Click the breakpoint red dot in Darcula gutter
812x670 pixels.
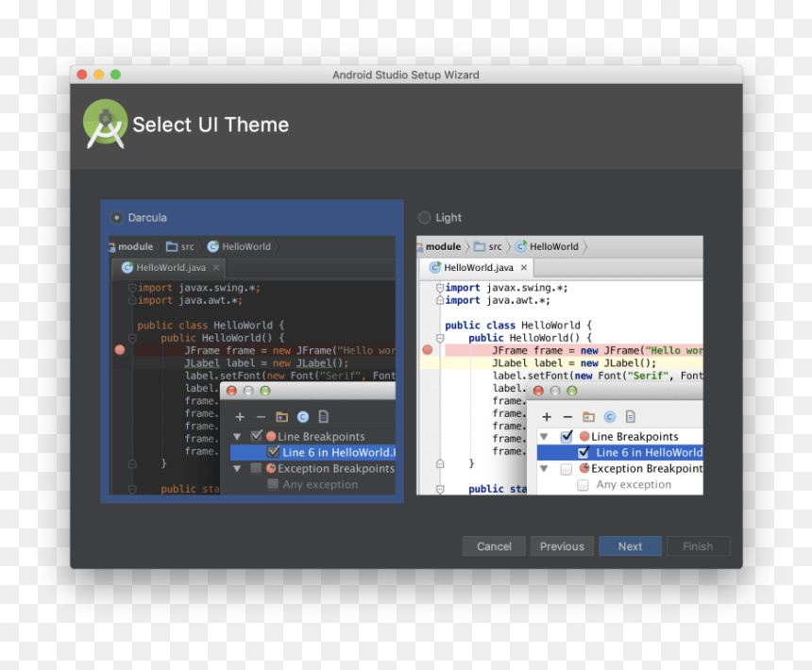point(120,350)
